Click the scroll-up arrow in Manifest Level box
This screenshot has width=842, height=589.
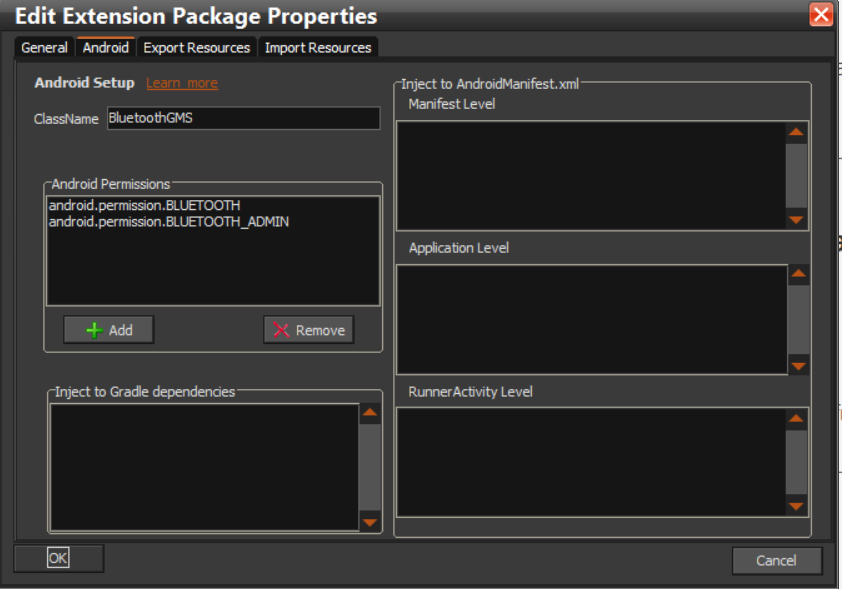(x=796, y=132)
